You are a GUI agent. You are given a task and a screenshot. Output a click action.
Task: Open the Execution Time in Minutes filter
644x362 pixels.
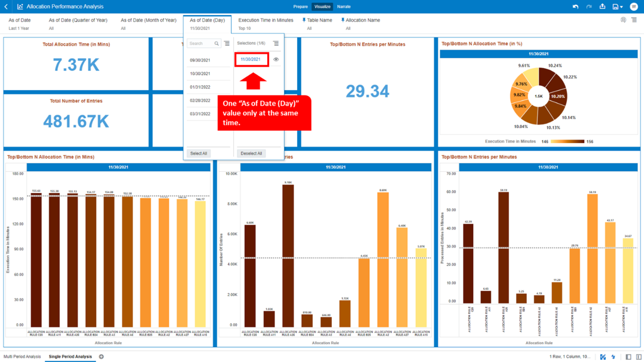coord(266,24)
